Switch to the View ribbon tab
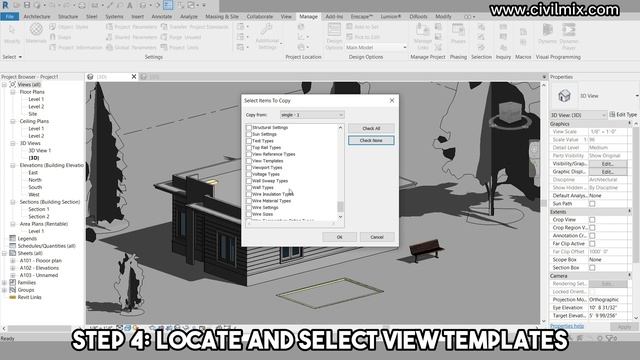640x360 pixels. coord(286,17)
